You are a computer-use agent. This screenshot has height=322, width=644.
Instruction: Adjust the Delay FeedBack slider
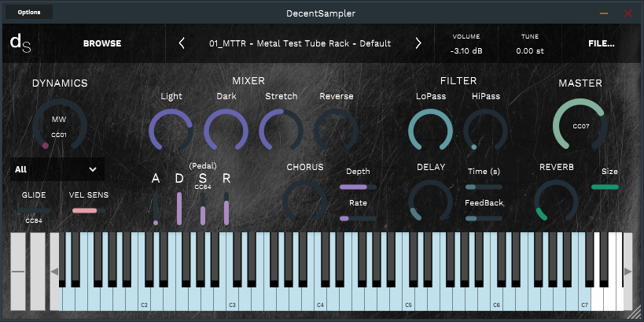point(484,218)
